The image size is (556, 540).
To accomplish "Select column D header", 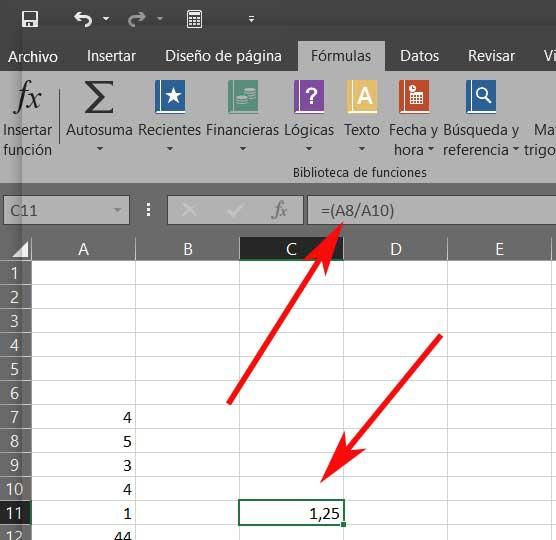I will point(396,249).
